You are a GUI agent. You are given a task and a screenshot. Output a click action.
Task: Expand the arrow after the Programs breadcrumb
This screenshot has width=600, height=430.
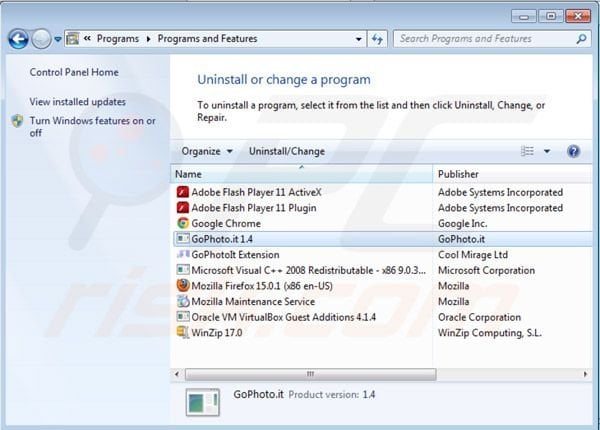[x=148, y=39]
